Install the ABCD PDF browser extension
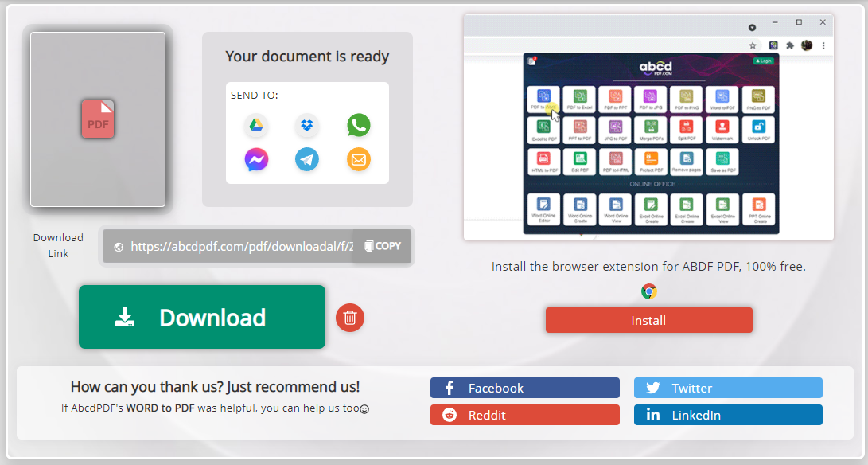Screen dimensions: 868x465 (x=648, y=320)
